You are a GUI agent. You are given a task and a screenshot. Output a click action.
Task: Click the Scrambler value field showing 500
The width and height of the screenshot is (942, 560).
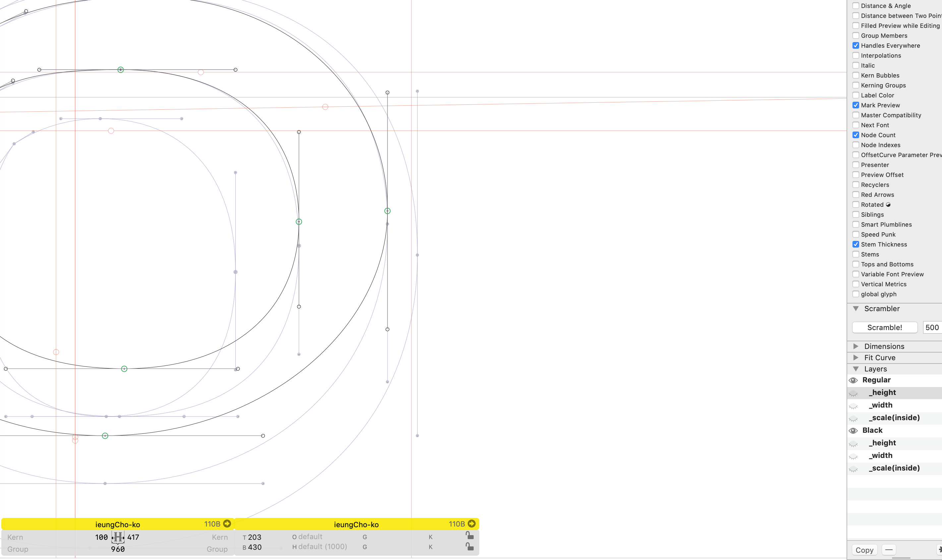point(931,327)
